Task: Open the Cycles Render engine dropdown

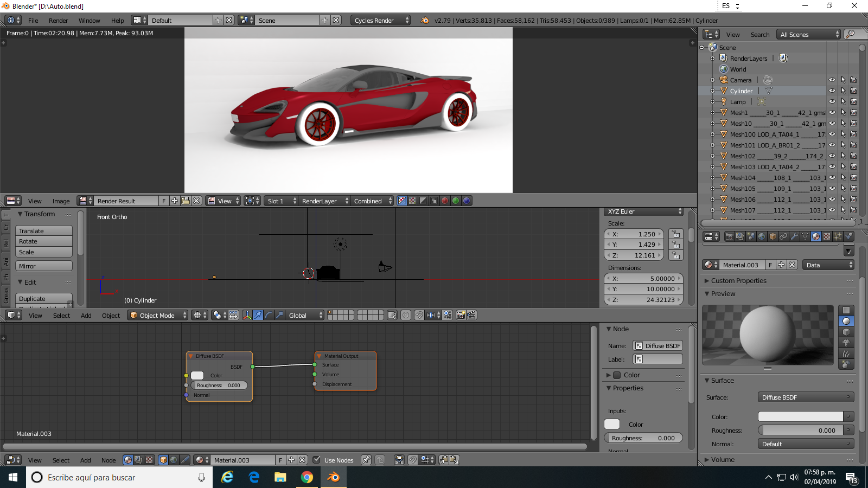Action: (x=380, y=20)
